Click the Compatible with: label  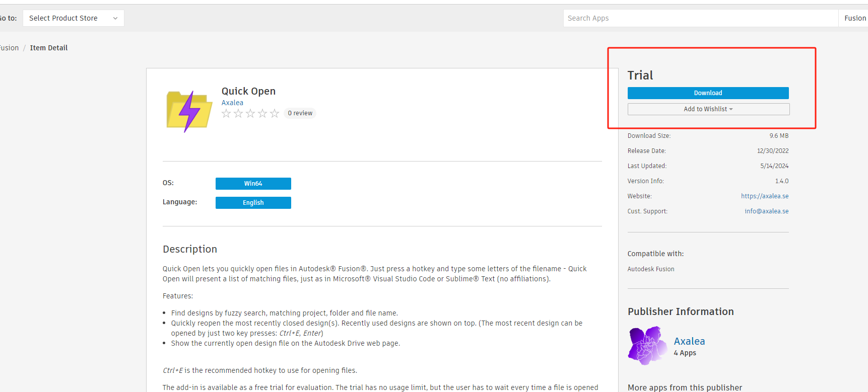click(x=656, y=254)
